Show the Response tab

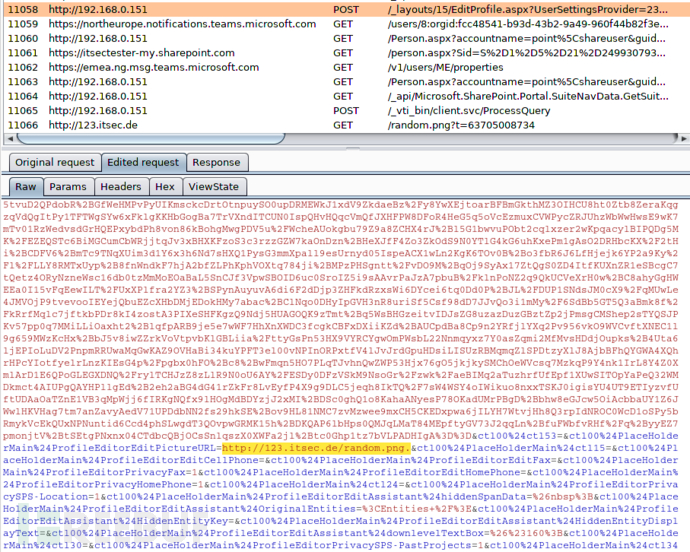click(x=216, y=163)
